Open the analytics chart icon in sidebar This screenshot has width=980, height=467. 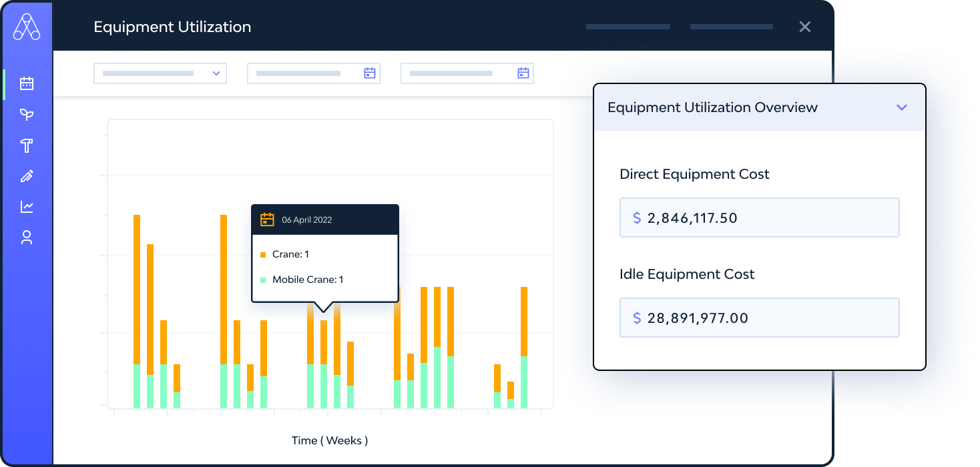pos(26,207)
